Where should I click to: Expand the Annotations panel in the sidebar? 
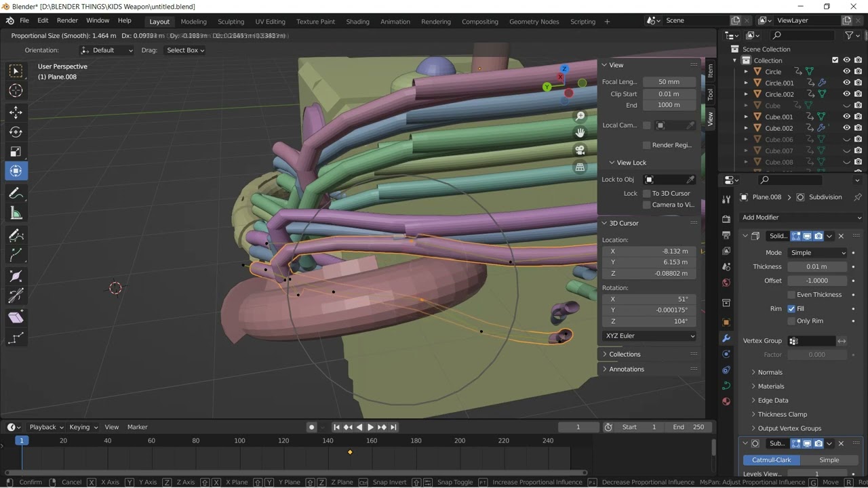[x=626, y=369]
